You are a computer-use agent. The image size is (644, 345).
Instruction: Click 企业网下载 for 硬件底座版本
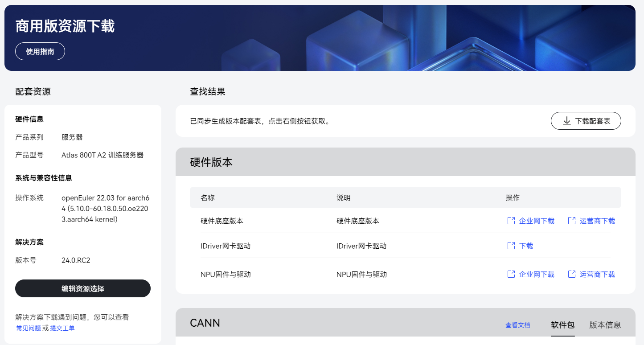(x=537, y=221)
